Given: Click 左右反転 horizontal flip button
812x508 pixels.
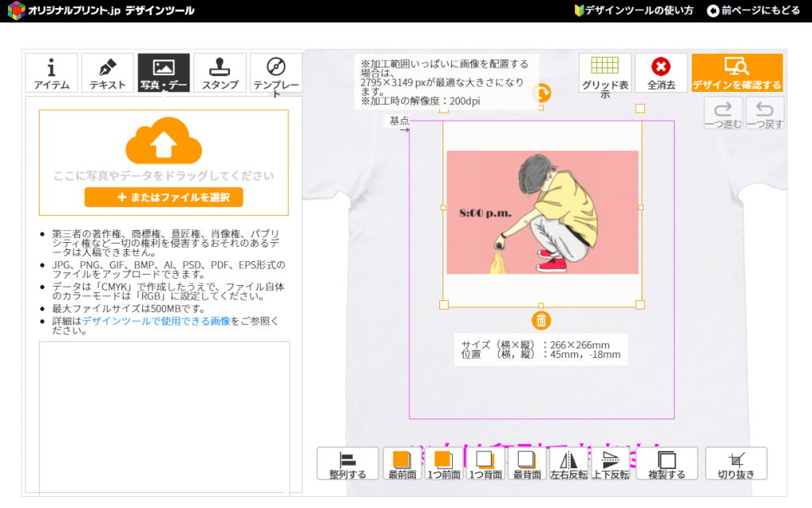Looking at the screenshot, I should (569, 464).
